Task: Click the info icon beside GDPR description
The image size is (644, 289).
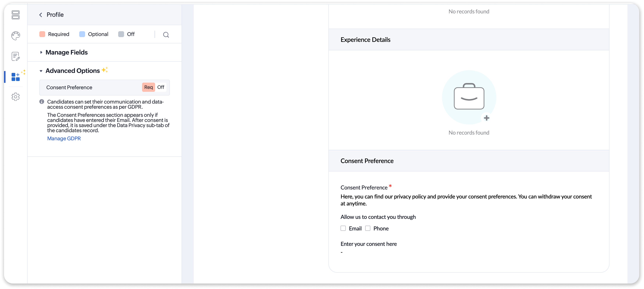Action: [42, 102]
